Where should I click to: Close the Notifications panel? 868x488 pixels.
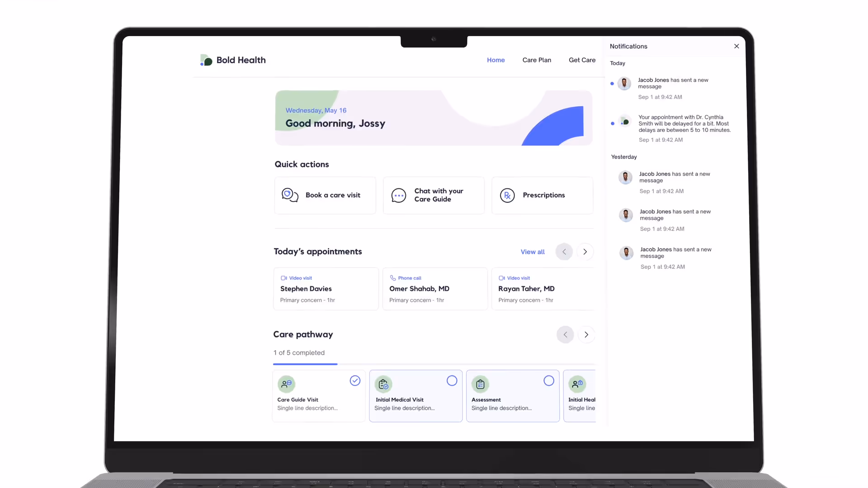coord(736,46)
